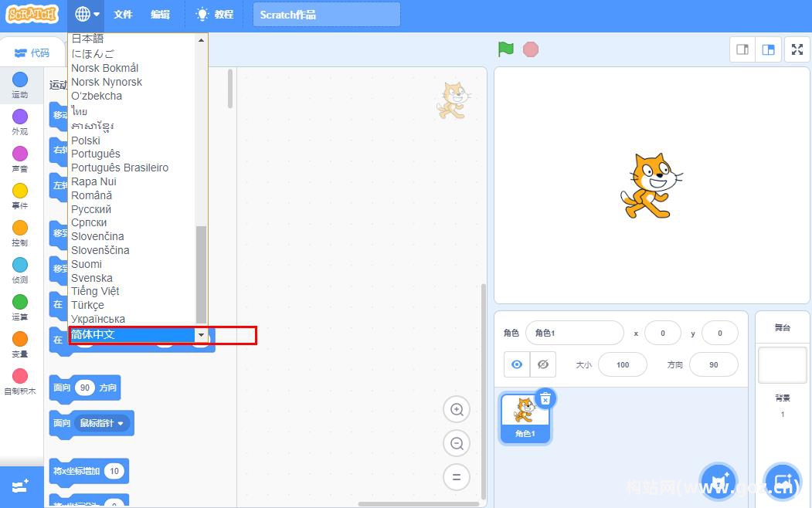Open the 文件 menu
This screenshot has height=508, width=812.
pyautogui.click(x=123, y=14)
